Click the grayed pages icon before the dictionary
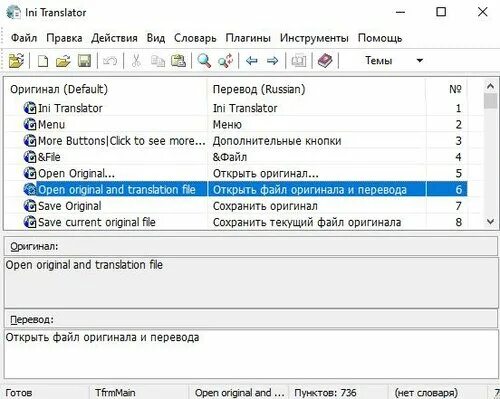 pyautogui.click(x=299, y=61)
